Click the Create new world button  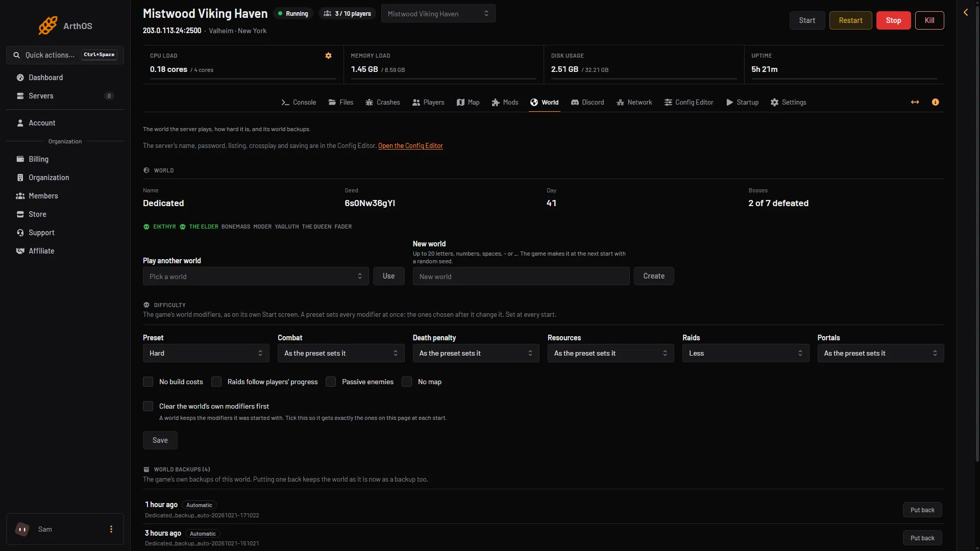click(654, 276)
